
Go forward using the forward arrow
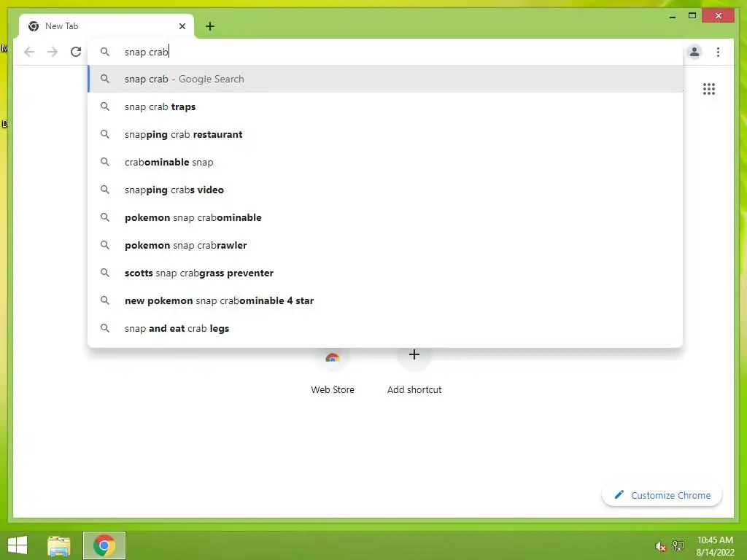(53, 52)
